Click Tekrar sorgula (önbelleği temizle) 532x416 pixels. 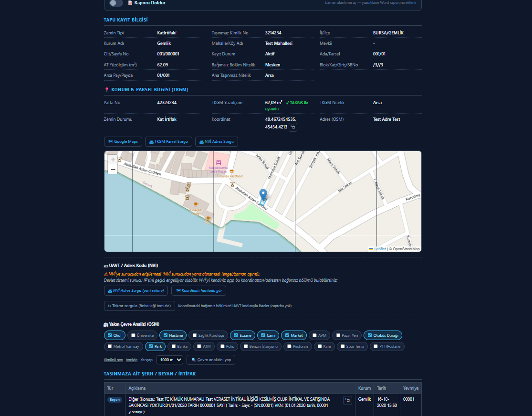(x=139, y=306)
